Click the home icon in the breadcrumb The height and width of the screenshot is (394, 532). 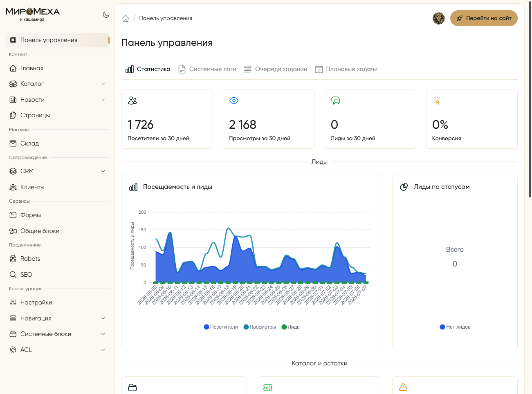pos(126,18)
